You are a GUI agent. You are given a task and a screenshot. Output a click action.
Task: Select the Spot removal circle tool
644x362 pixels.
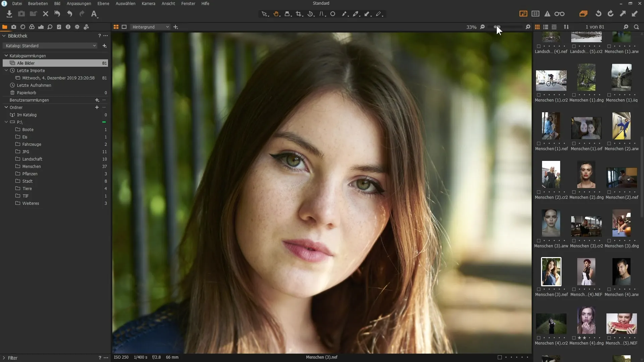click(x=333, y=14)
